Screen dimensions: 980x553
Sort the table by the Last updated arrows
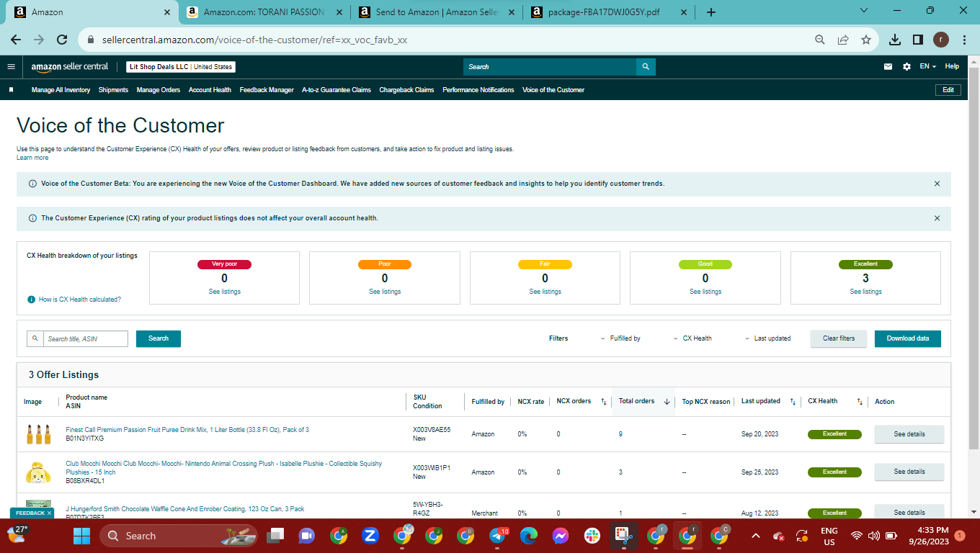(793, 401)
